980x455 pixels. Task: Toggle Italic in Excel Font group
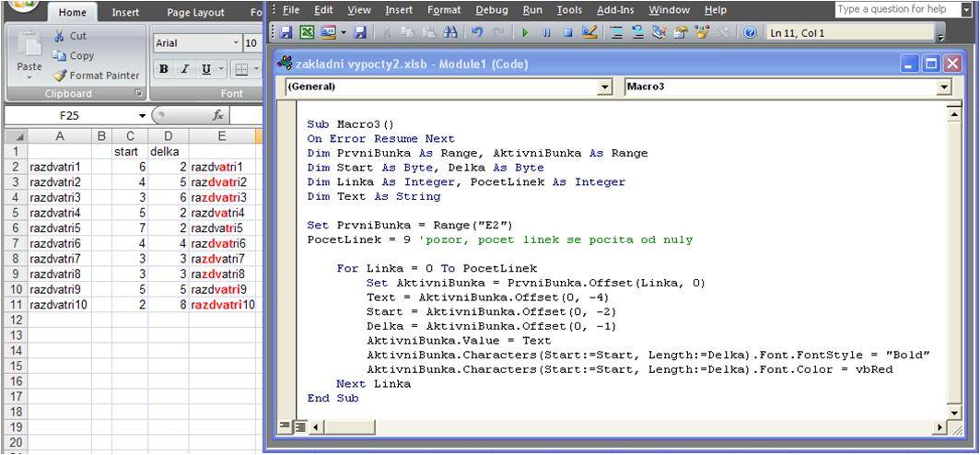[x=184, y=69]
